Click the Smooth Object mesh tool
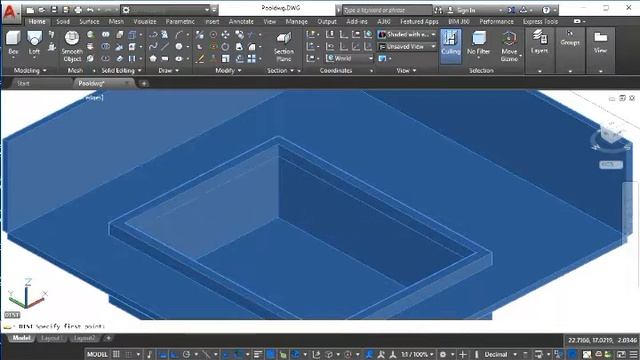 (72, 46)
